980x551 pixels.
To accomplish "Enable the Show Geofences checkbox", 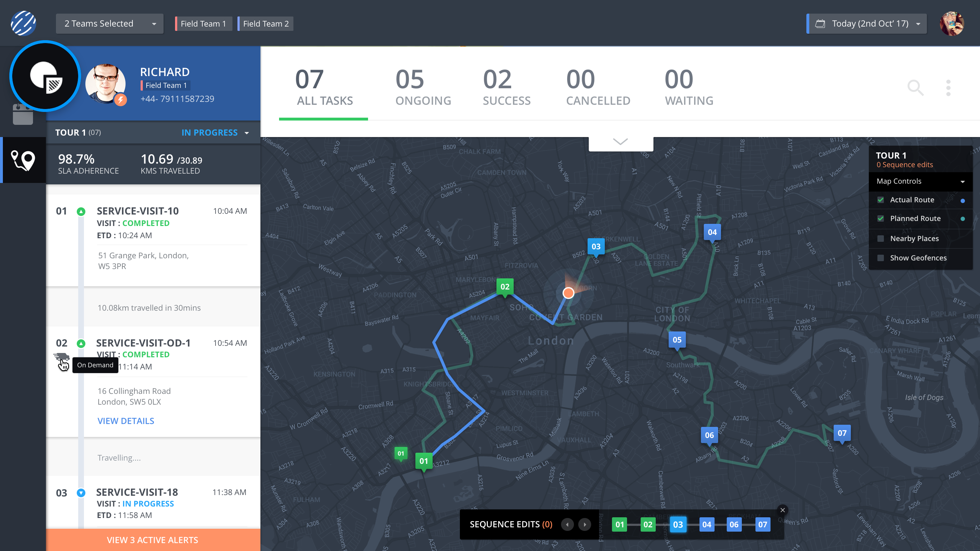I will coord(881,258).
